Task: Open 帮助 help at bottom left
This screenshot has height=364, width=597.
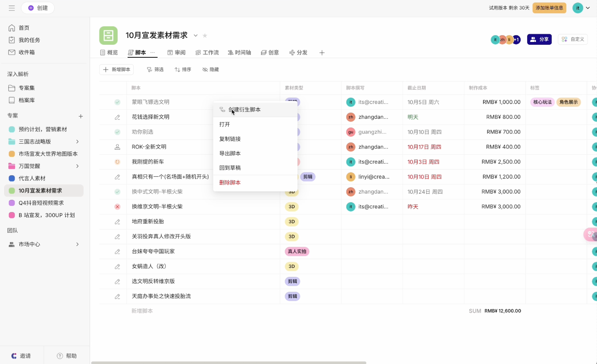Action: click(67, 356)
